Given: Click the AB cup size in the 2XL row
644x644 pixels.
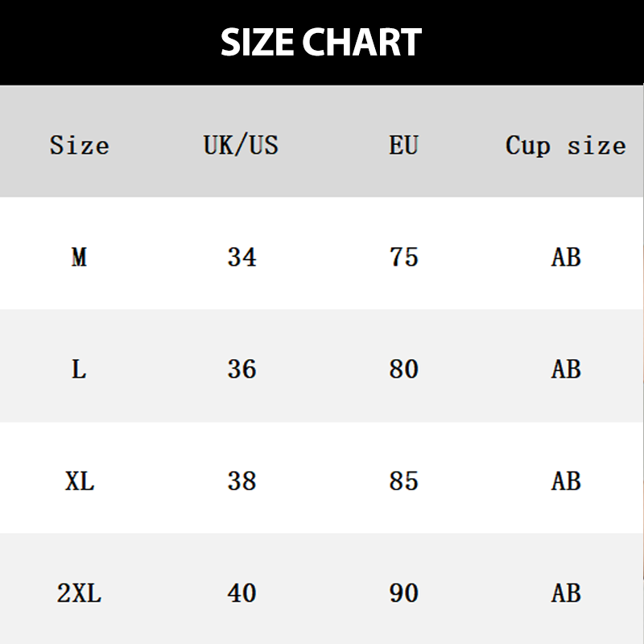Looking at the screenshot, I should point(566,593).
